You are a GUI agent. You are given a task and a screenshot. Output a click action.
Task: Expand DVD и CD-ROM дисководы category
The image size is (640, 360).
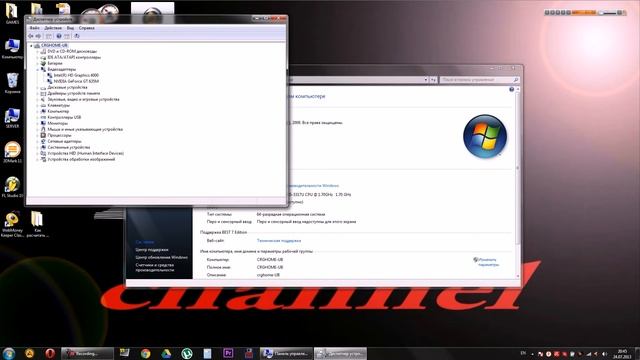tap(37, 52)
